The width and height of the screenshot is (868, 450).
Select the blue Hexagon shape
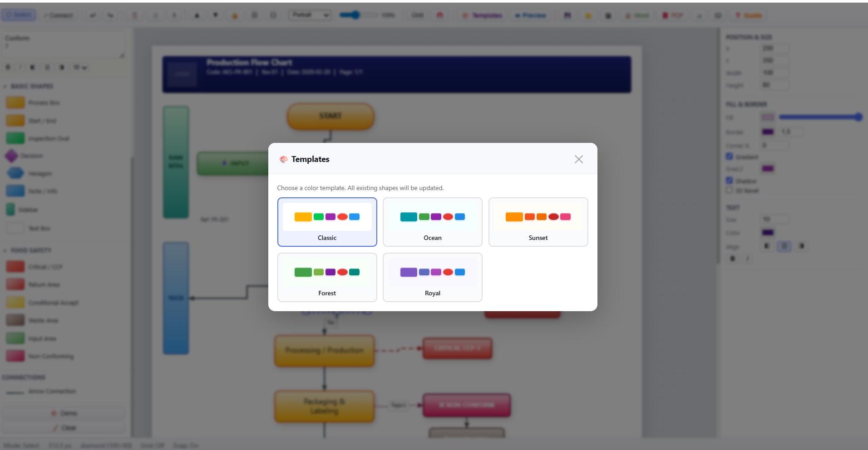tap(15, 173)
